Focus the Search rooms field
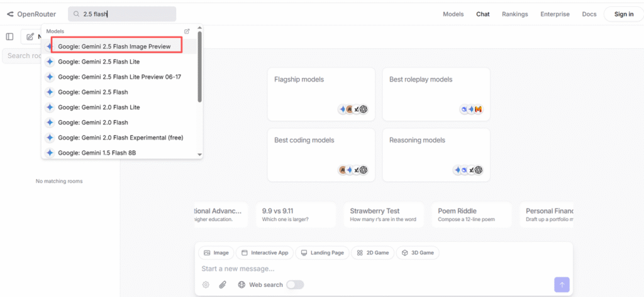The height and width of the screenshot is (297, 644). click(x=22, y=56)
